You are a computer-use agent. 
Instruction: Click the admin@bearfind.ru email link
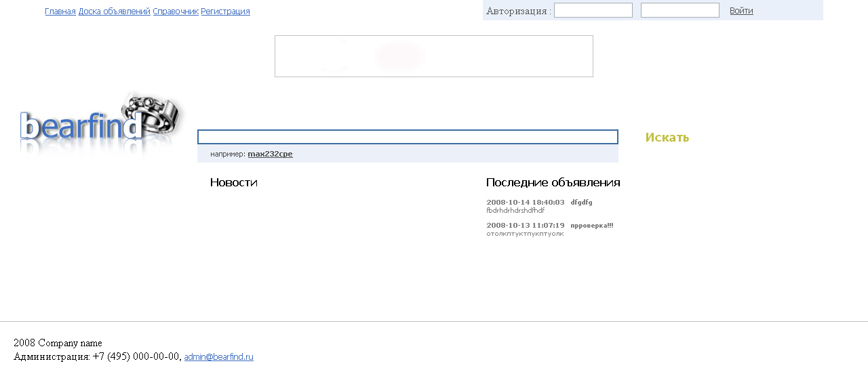coord(219,357)
